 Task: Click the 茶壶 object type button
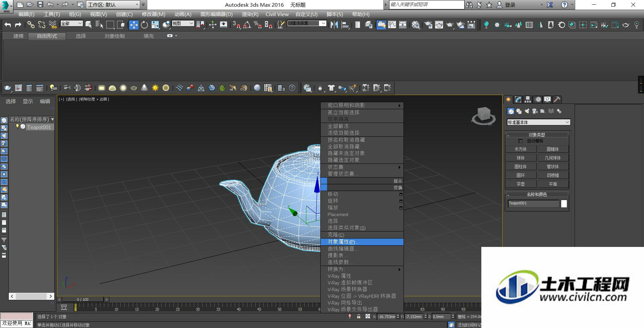[x=521, y=184]
